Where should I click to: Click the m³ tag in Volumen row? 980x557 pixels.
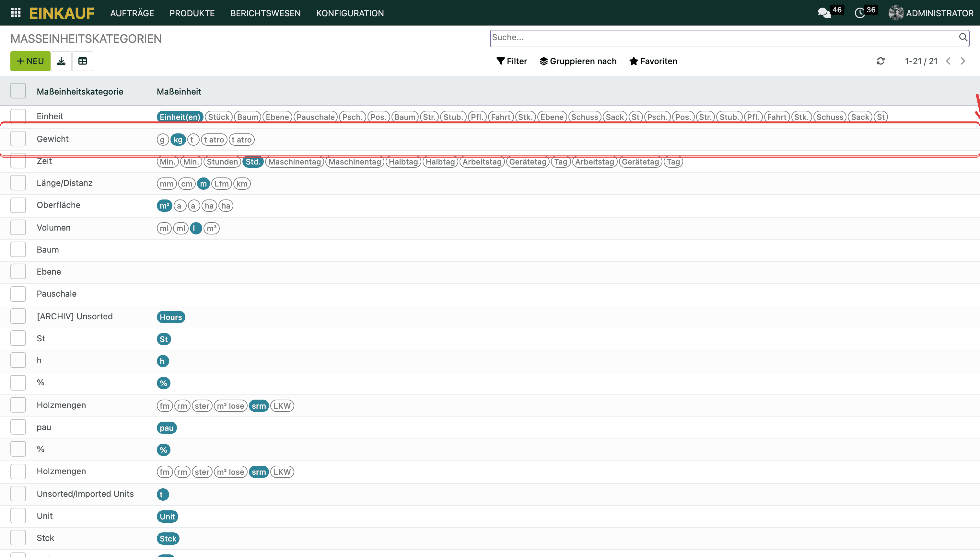(x=211, y=228)
